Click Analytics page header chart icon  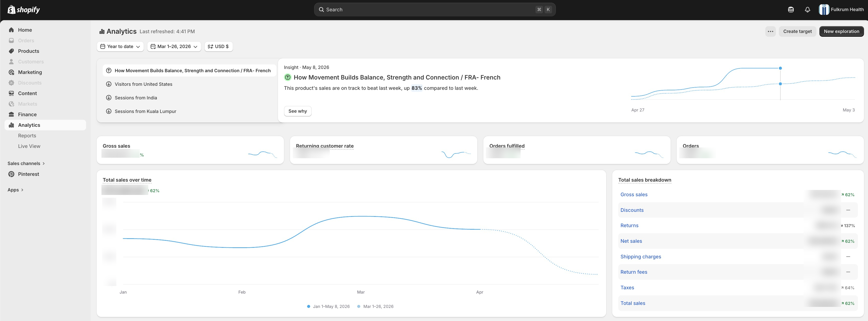coord(102,31)
